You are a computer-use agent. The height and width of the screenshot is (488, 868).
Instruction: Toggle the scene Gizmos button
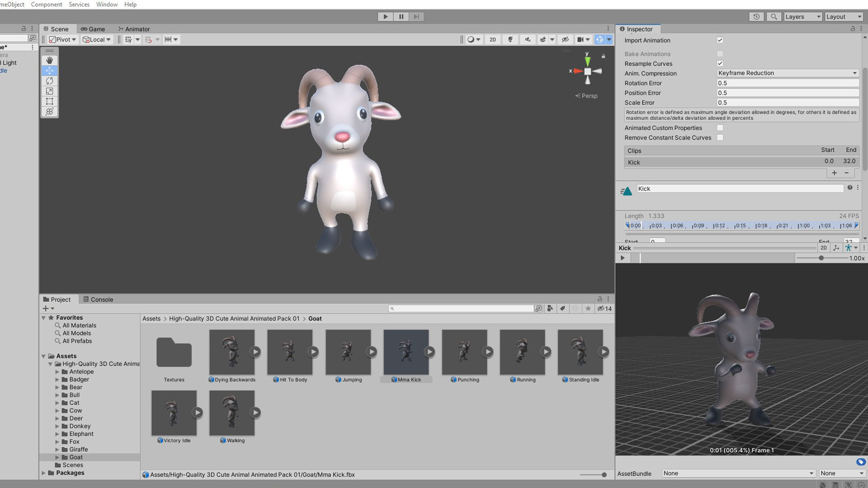coord(599,40)
